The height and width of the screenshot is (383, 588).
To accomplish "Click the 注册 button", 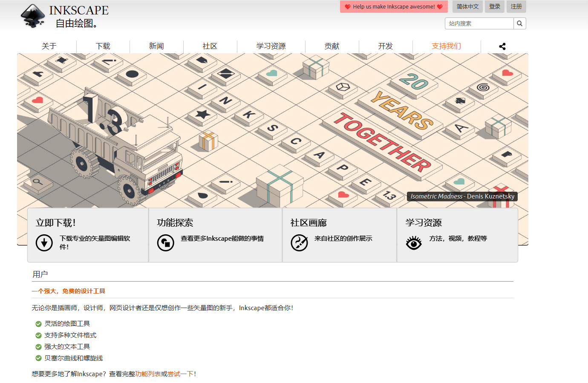I will pyautogui.click(x=516, y=6).
